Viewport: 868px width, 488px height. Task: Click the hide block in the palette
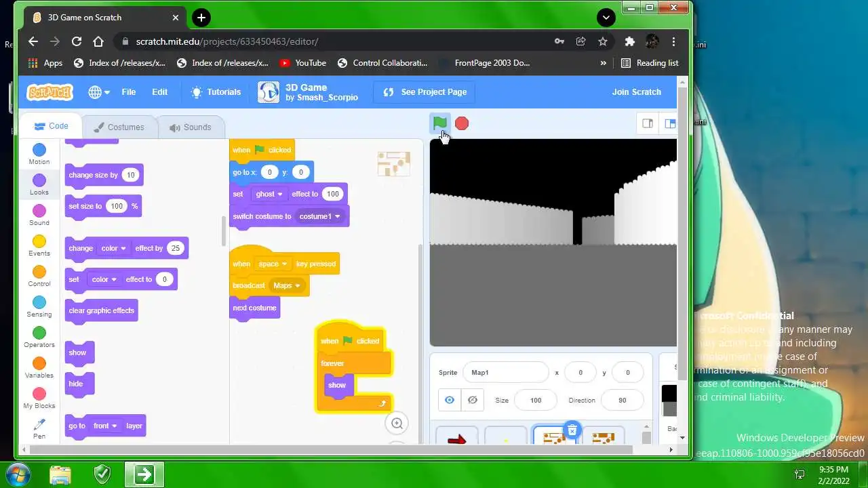pos(78,384)
